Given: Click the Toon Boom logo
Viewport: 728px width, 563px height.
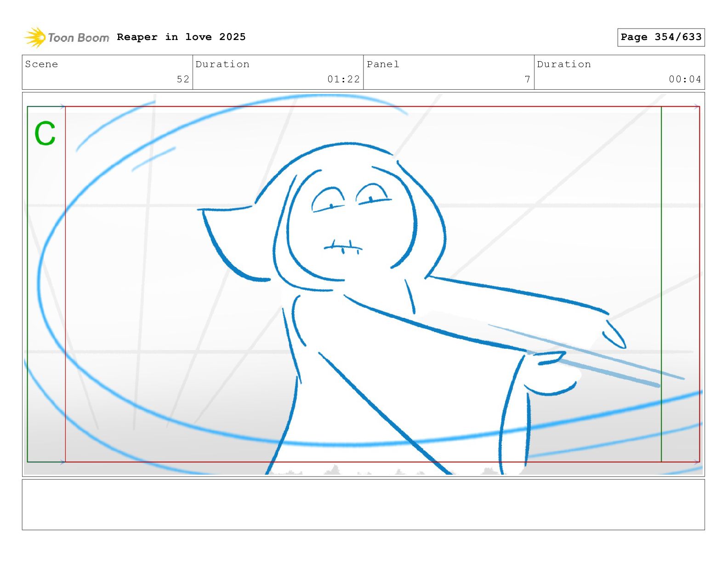Looking at the screenshot, I should pyautogui.click(x=67, y=37).
